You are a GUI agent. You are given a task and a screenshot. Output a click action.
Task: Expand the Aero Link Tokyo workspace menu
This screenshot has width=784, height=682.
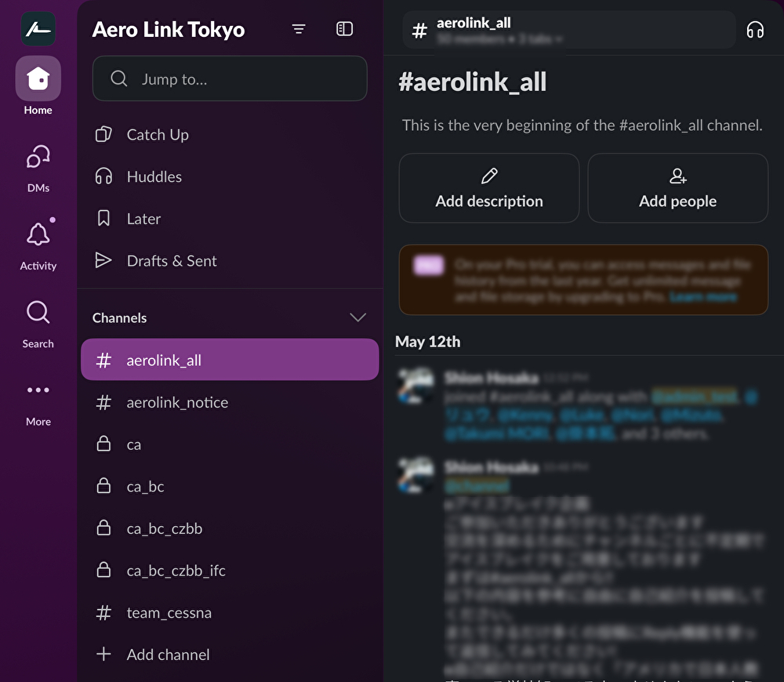click(x=169, y=30)
